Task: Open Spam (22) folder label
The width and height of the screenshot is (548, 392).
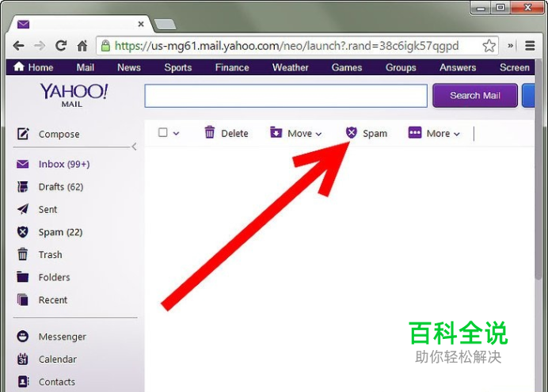Action: [60, 232]
